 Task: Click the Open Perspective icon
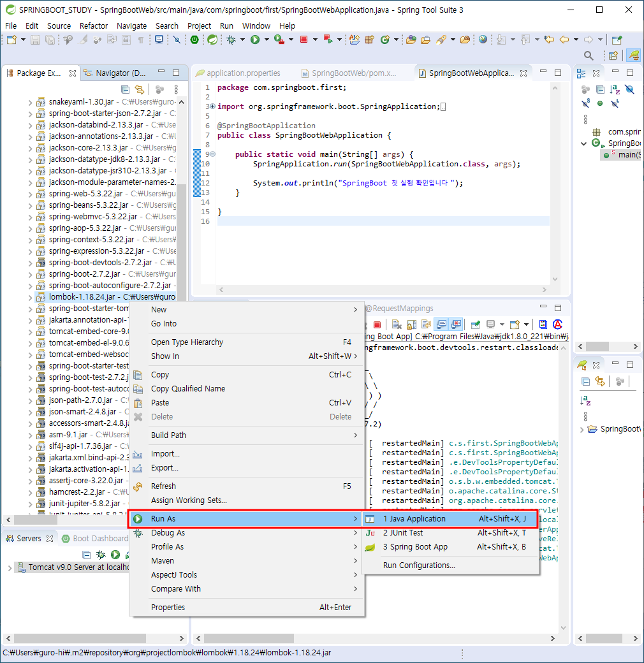613,55
